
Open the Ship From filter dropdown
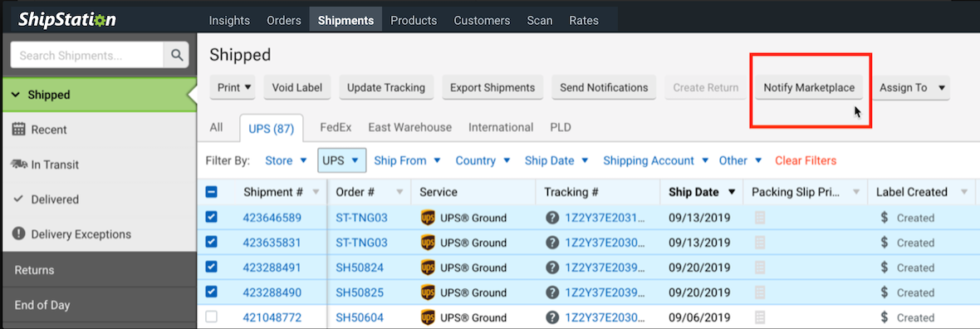(407, 160)
